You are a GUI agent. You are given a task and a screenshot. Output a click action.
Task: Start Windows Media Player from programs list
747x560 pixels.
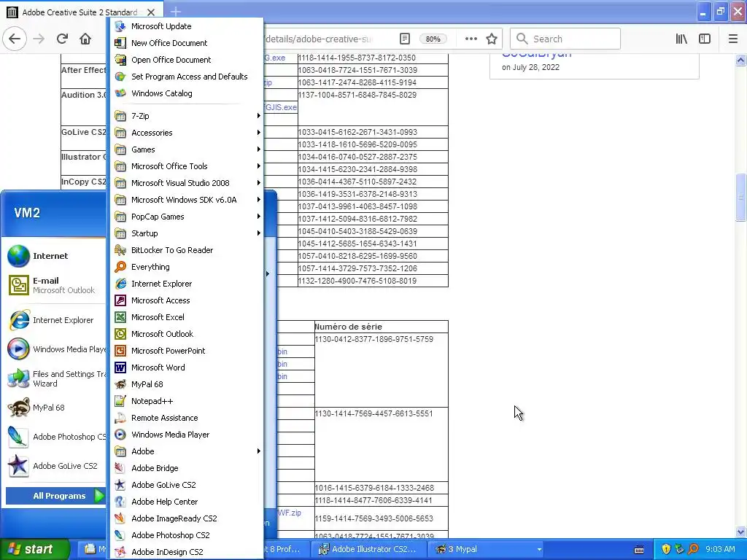click(186, 435)
